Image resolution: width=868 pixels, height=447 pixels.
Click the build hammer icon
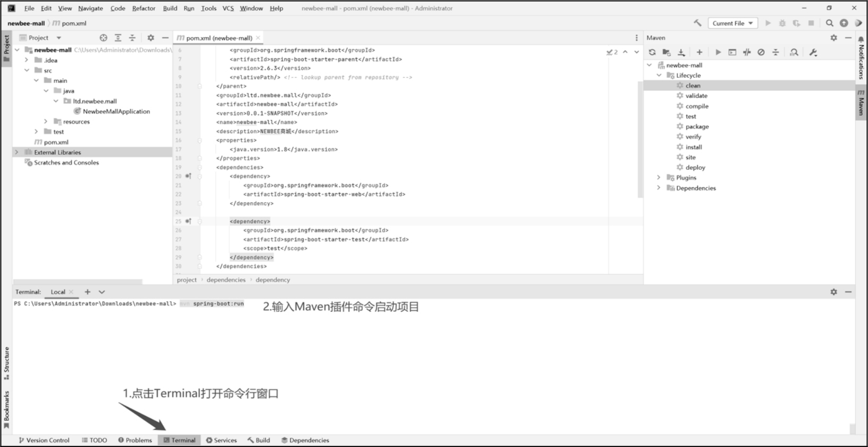tap(697, 23)
